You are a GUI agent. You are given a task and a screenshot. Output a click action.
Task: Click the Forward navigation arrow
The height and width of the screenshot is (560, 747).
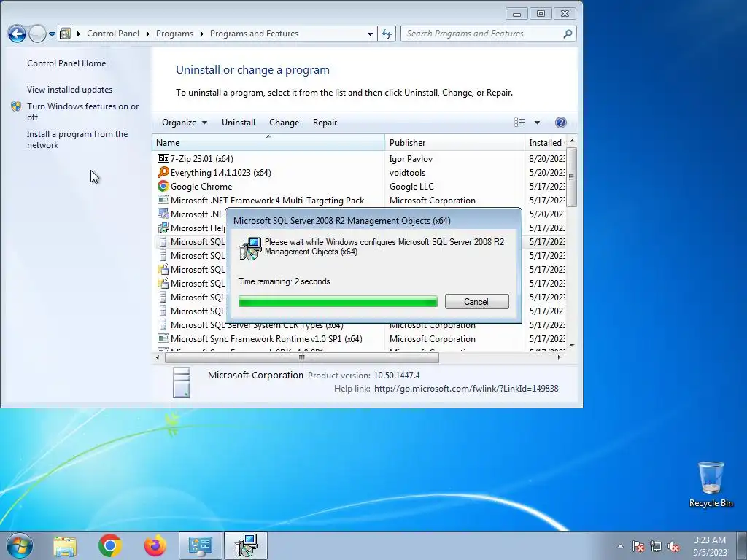(x=37, y=34)
